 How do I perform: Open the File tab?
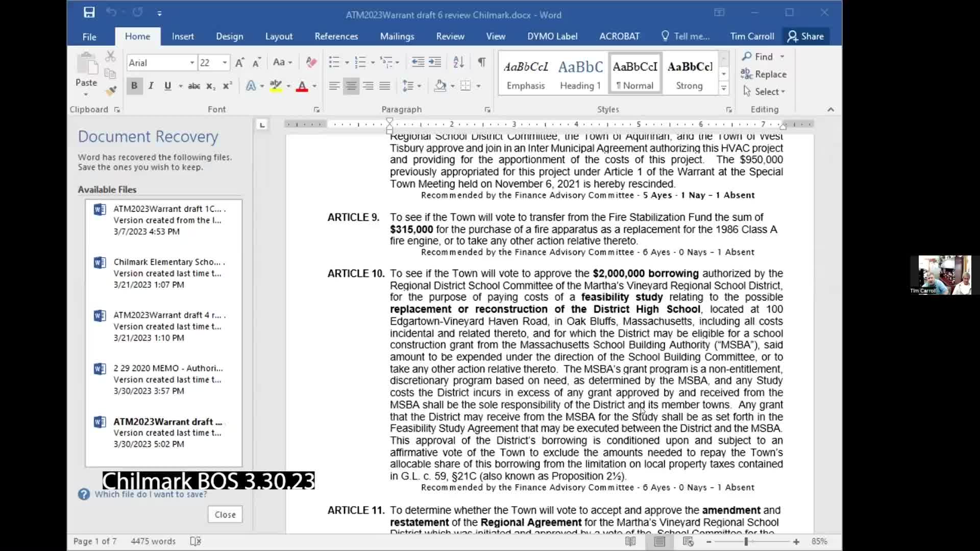(x=89, y=36)
